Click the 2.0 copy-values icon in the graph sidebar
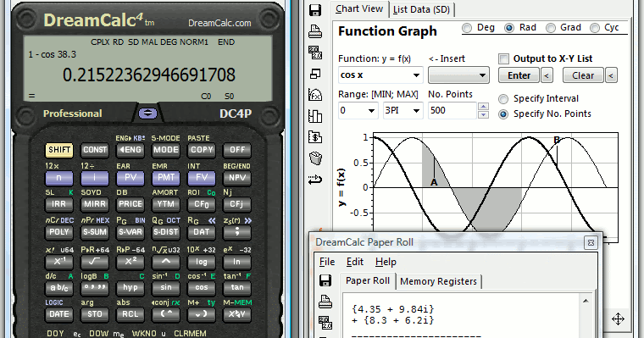This screenshot has width=644, height=338. point(315,53)
